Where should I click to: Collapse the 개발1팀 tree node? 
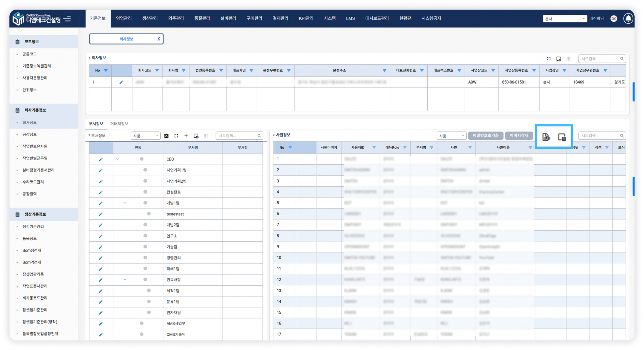125,203
